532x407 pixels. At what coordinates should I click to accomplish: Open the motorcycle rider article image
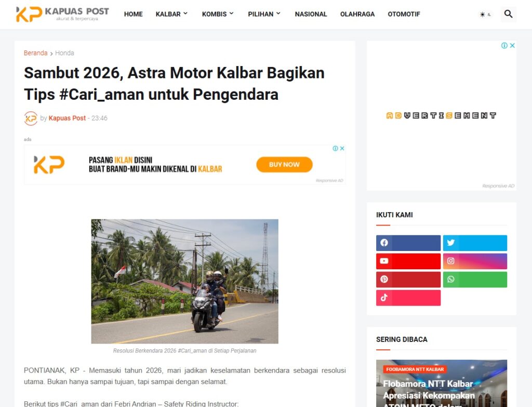click(184, 281)
